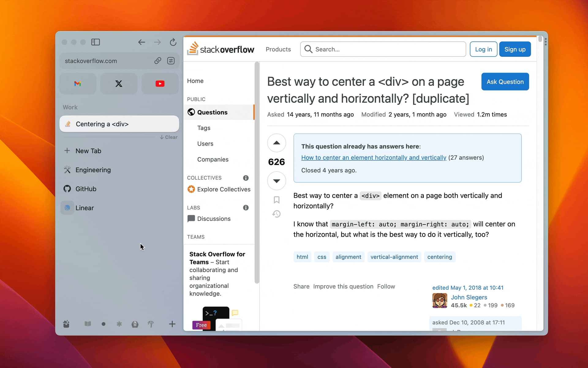
Task: Open the pinned YouTube favorite
Action: [x=160, y=83]
